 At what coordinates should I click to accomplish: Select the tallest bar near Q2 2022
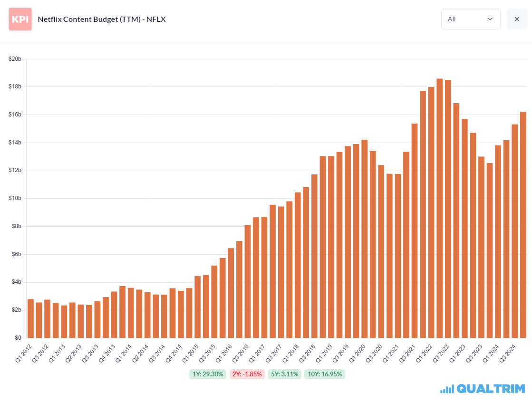tap(439, 208)
